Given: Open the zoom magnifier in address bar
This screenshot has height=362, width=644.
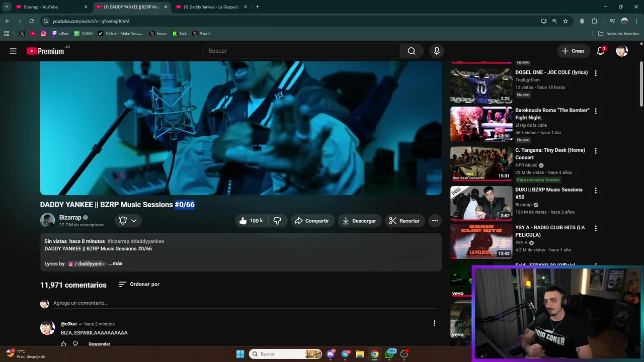Looking at the screenshot, I should pos(554,21).
